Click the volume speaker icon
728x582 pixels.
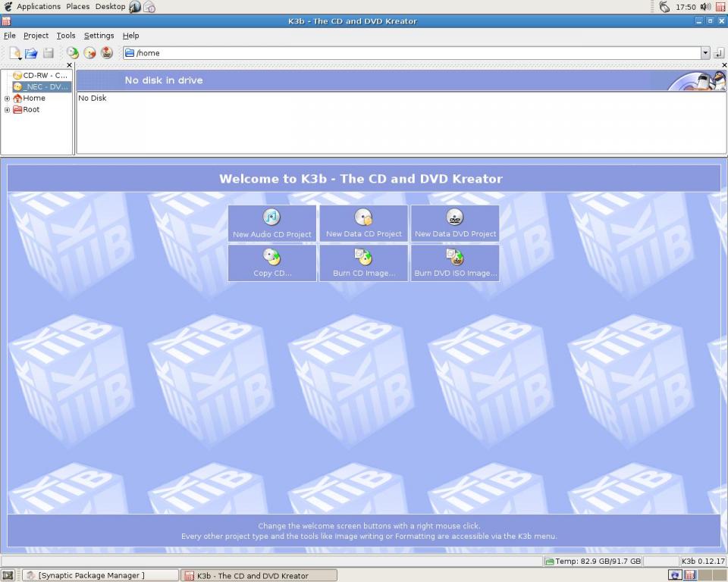pyautogui.click(x=706, y=7)
